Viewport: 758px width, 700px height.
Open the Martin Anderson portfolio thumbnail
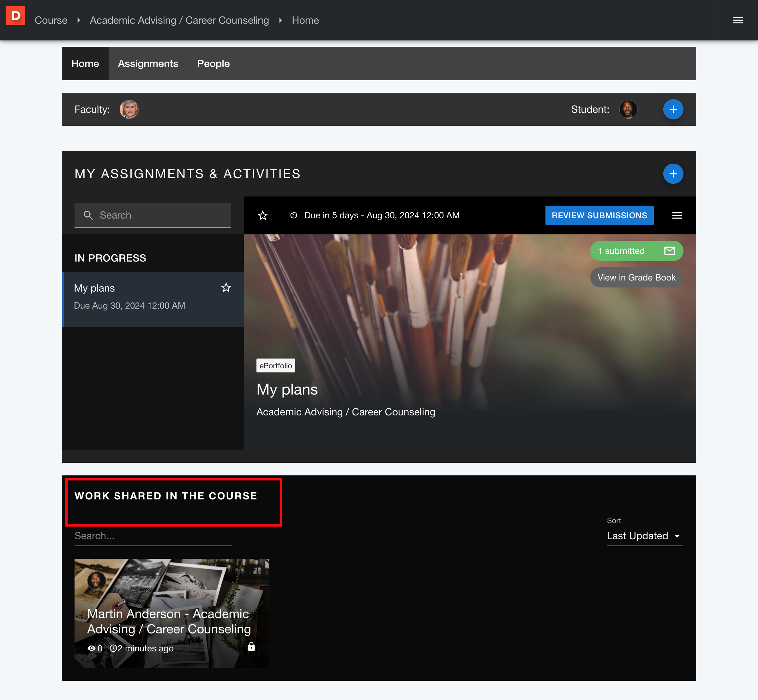(171, 613)
